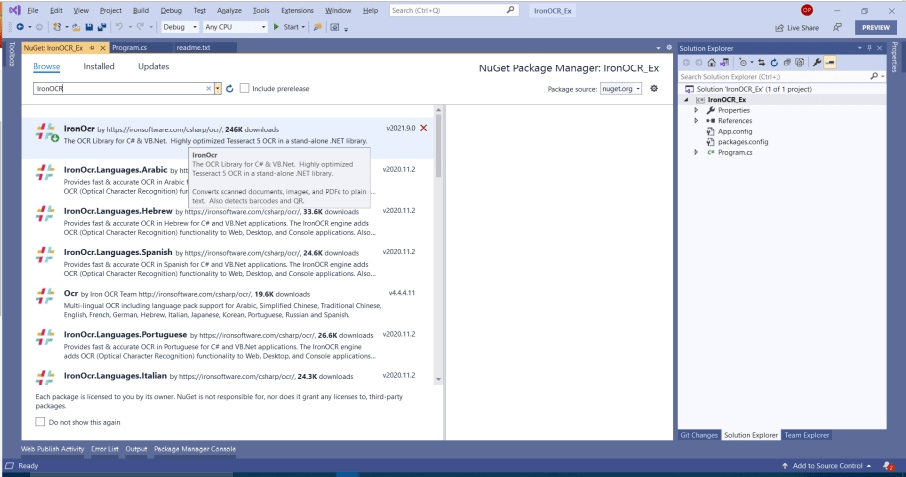The width and height of the screenshot is (906, 477).
Task: Open the Start button dropdown arrow
Action: tap(303, 27)
